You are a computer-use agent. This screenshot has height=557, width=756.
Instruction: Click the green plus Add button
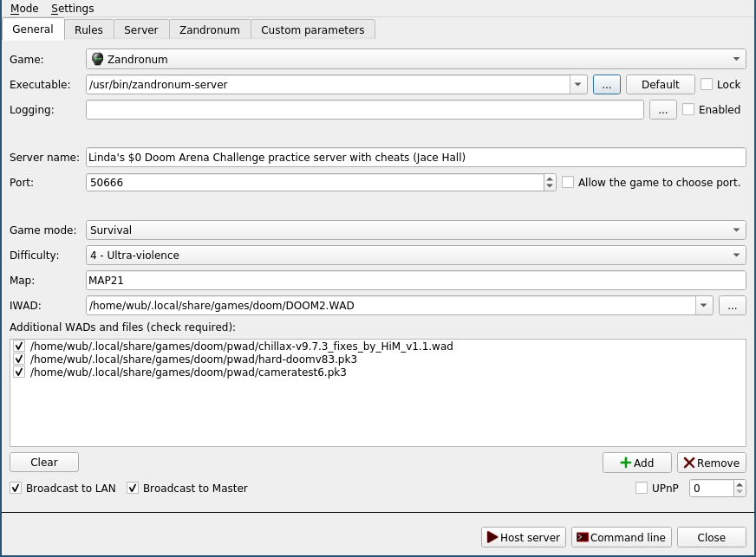tap(637, 463)
